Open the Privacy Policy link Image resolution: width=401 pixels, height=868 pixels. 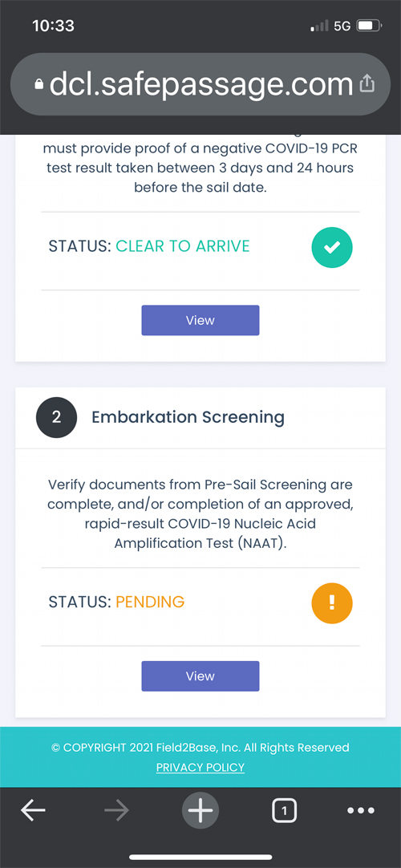point(200,767)
